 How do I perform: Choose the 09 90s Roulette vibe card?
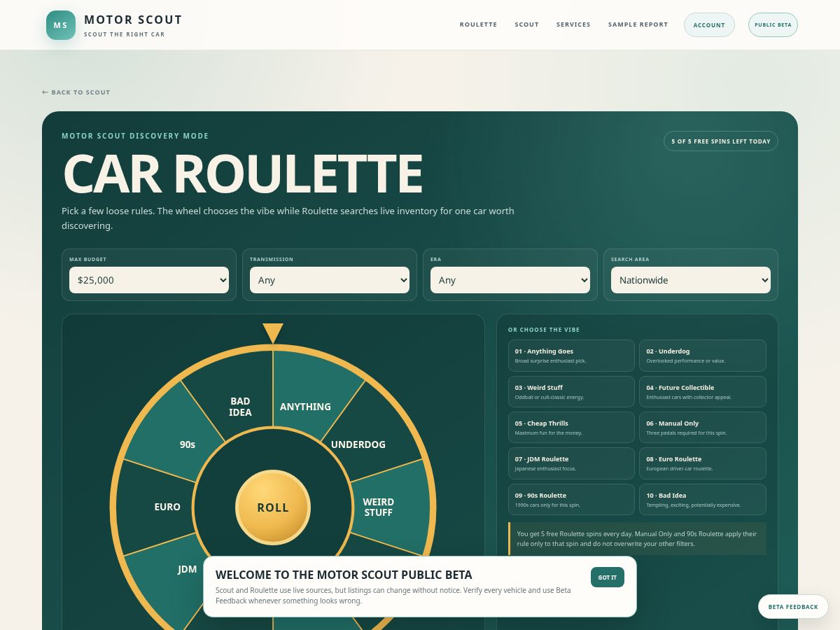[571, 500]
